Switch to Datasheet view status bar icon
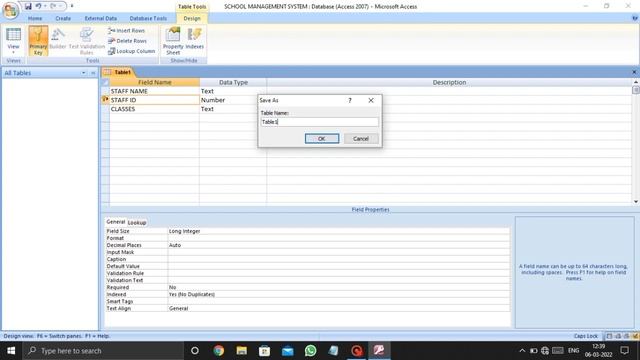Screen dimensions: 640x360 [x=609, y=336]
